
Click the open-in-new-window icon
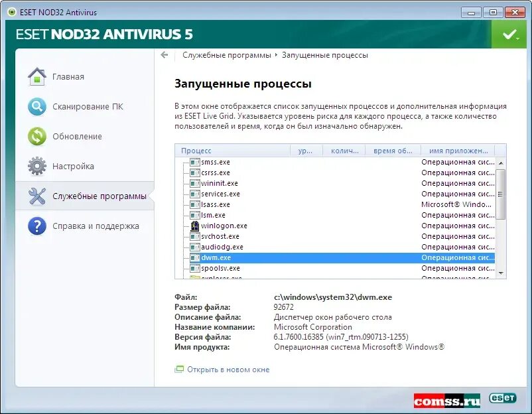pyautogui.click(x=179, y=369)
